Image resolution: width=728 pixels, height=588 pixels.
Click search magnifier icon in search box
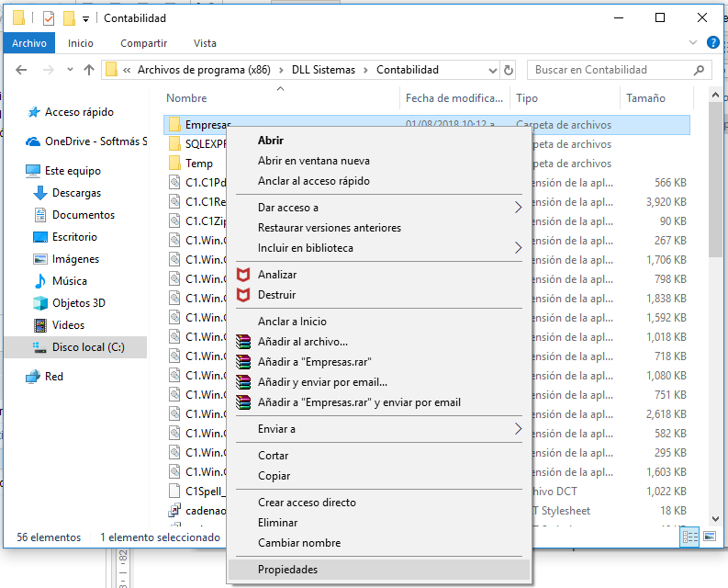pos(700,70)
